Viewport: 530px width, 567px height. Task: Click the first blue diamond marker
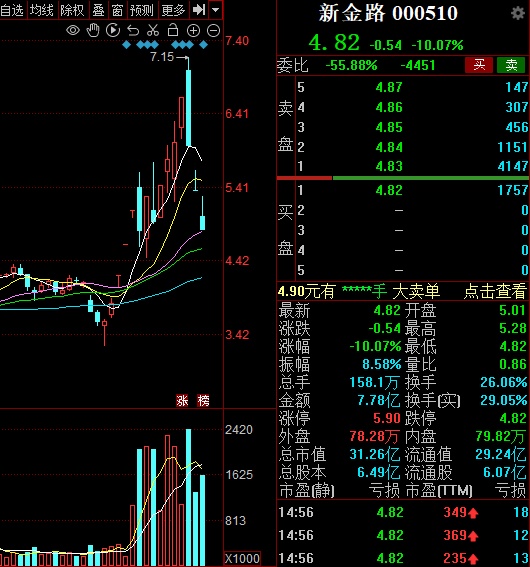pyautogui.click(x=126, y=45)
